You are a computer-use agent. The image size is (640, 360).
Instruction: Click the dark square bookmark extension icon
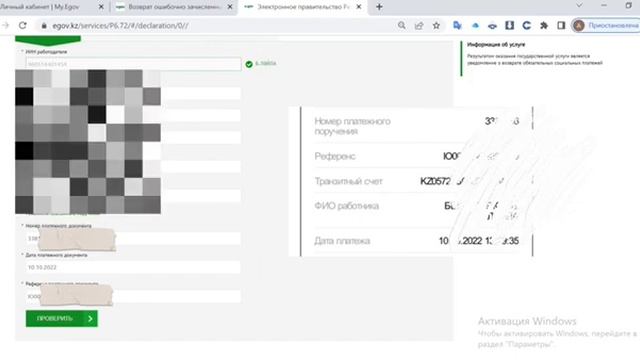pyautogui.click(x=509, y=25)
